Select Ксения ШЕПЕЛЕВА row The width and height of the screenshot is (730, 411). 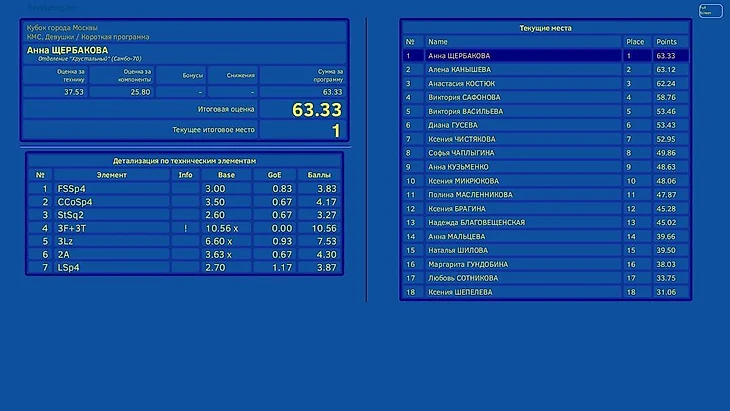tap(546, 292)
